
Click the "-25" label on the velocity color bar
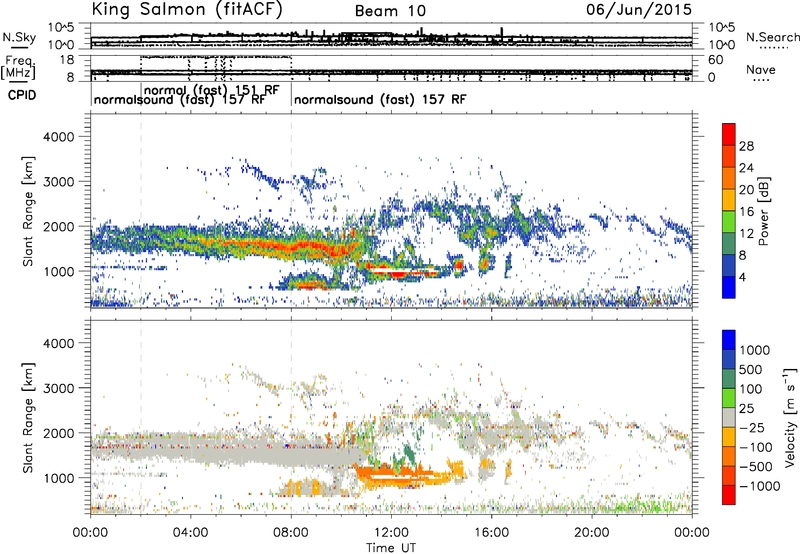coord(752,428)
